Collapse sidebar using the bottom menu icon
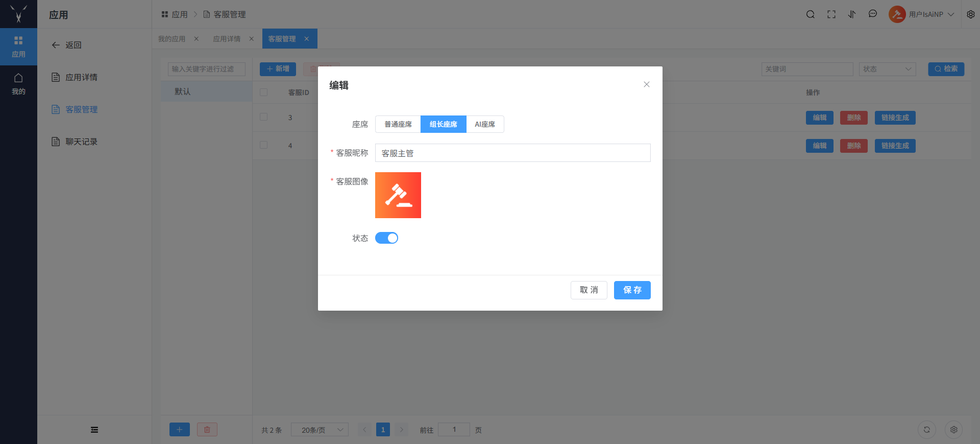 coord(94,430)
